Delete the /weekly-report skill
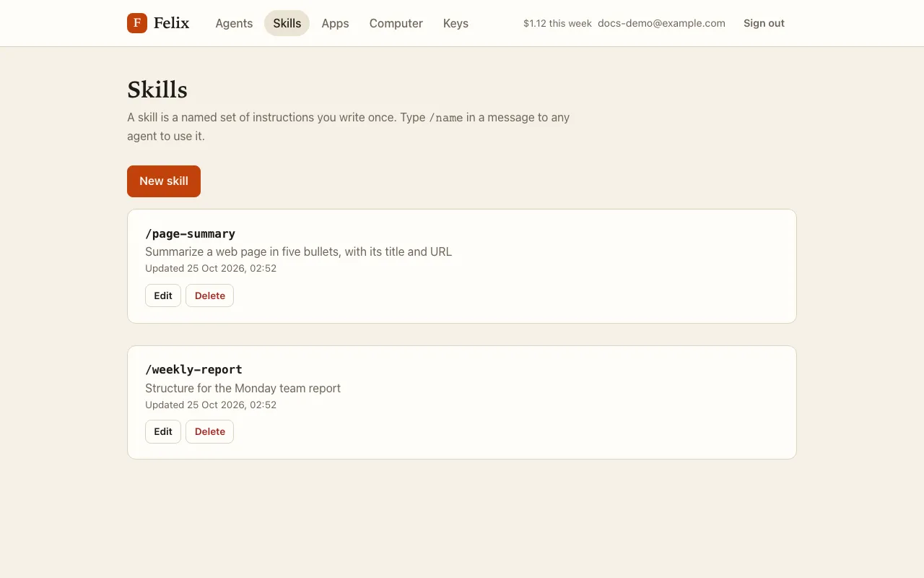924x578 pixels. click(210, 431)
